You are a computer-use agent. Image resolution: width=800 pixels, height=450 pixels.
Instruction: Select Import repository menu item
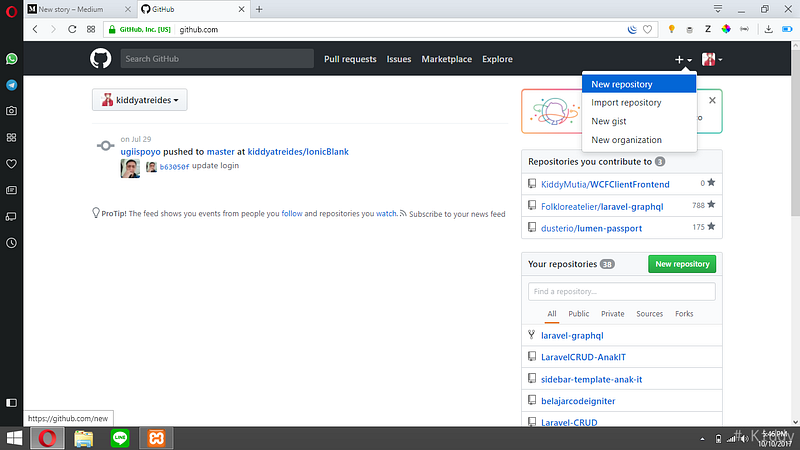(639, 103)
